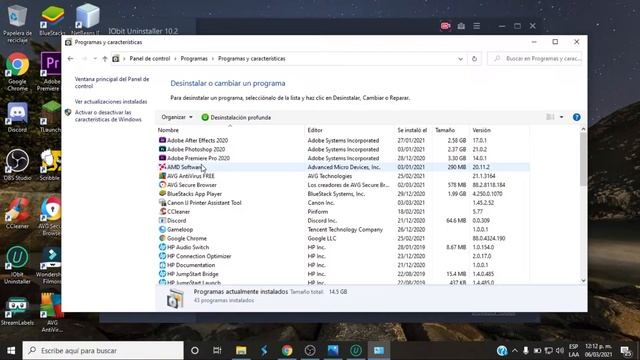
Task: Open StreamLabels desktop shortcut
Action: 17,311
